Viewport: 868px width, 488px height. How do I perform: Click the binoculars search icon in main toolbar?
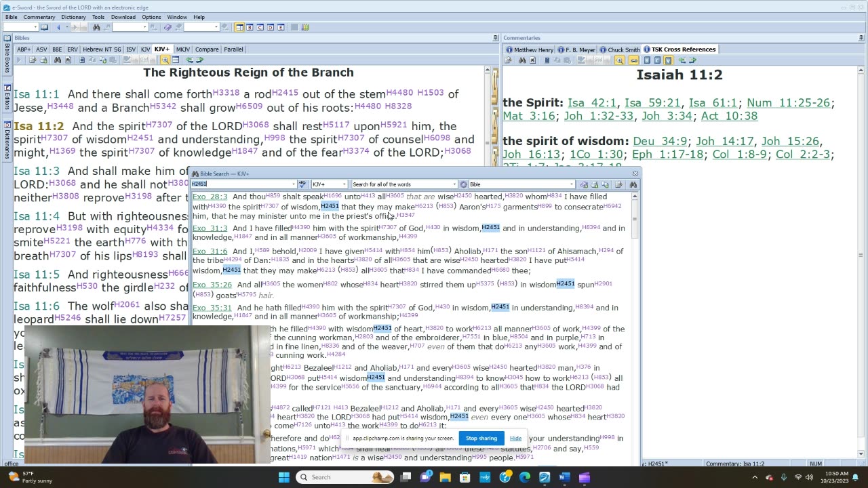(96, 27)
